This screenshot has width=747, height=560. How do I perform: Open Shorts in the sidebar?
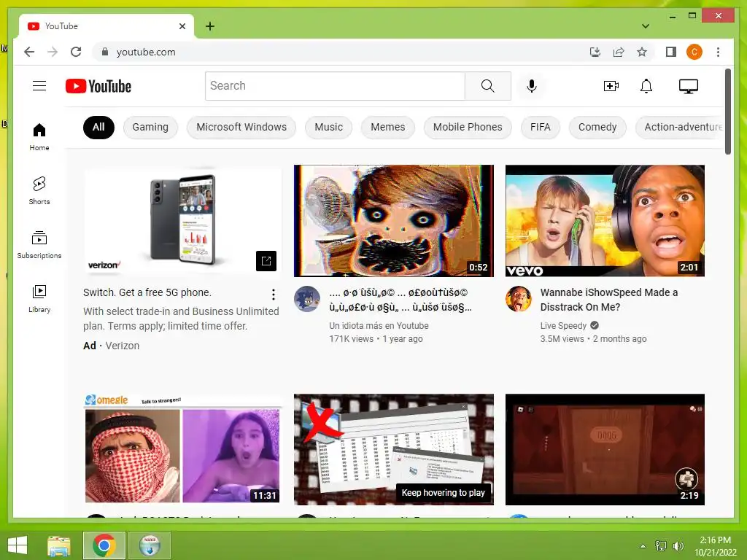coord(39,190)
